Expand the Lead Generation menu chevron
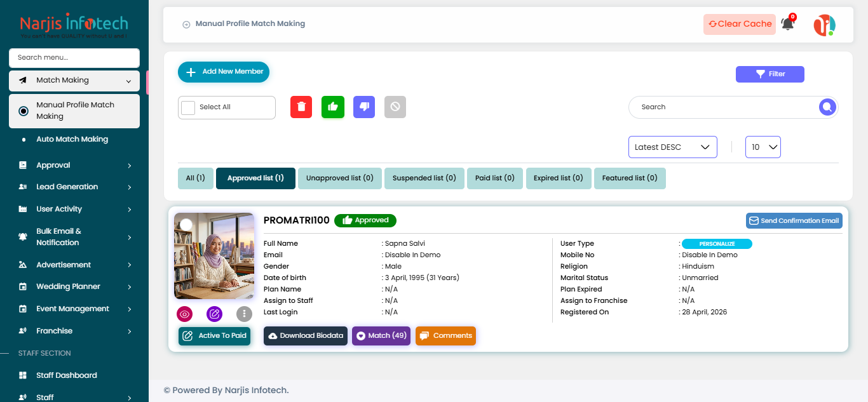Image resolution: width=868 pixels, height=402 pixels. click(x=129, y=187)
